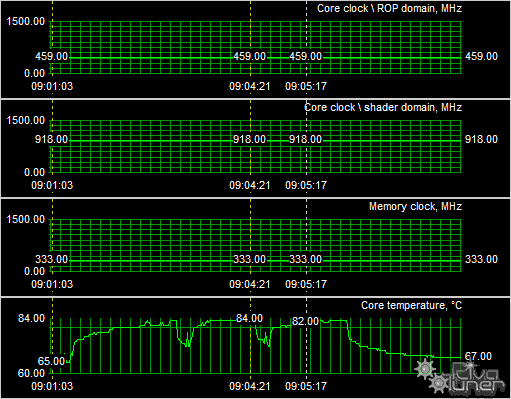Click the leftmost 333.00 value in Memory clock graph

(52, 259)
